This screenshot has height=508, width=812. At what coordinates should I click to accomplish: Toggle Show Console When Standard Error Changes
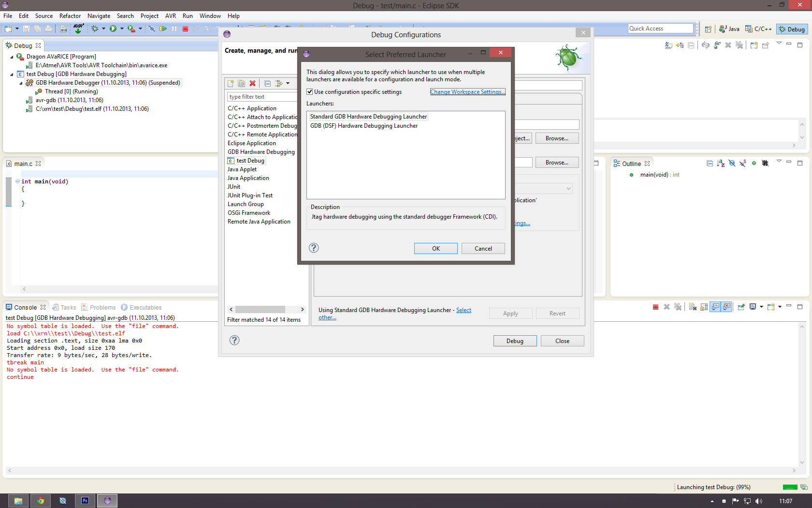[725, 307]
